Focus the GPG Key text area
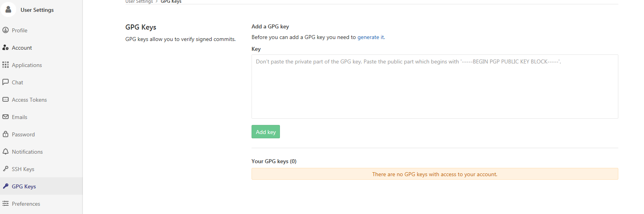This screenshot has width=644, height=214. coord(434,86)
